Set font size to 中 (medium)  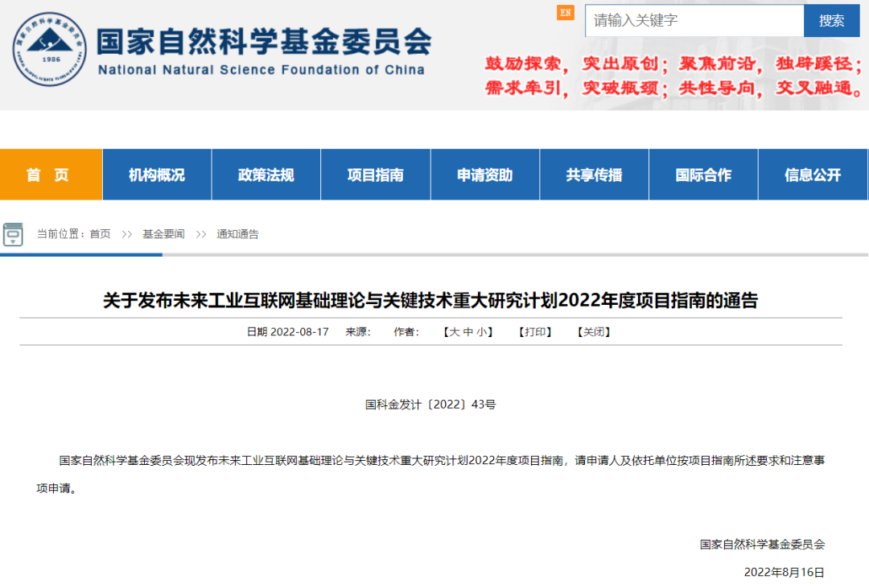(x=468, y=332)
